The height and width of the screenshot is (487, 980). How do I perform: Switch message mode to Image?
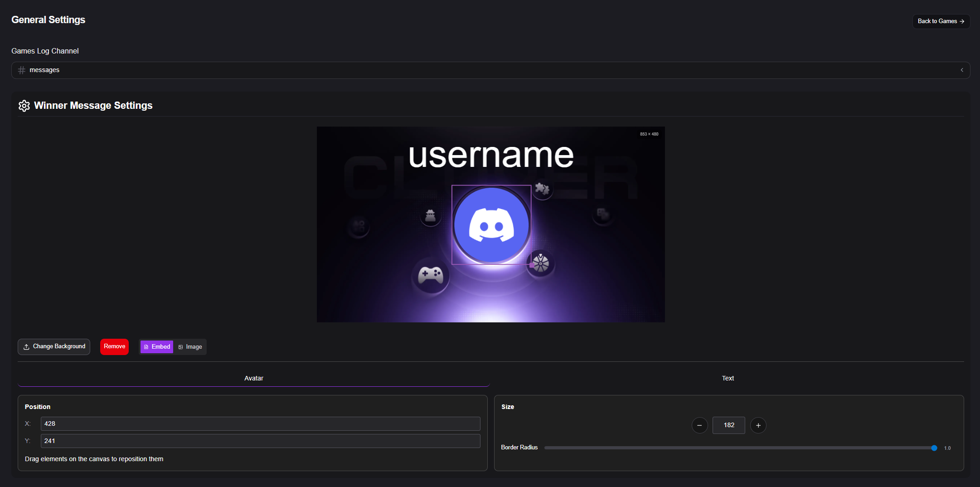[x=190, y=347]
